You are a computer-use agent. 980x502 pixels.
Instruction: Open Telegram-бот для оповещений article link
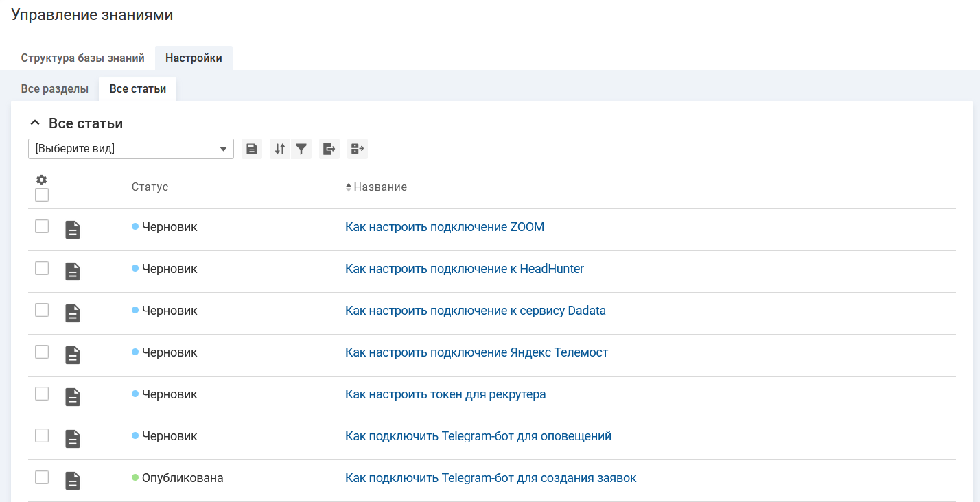(x=478, y=436)
